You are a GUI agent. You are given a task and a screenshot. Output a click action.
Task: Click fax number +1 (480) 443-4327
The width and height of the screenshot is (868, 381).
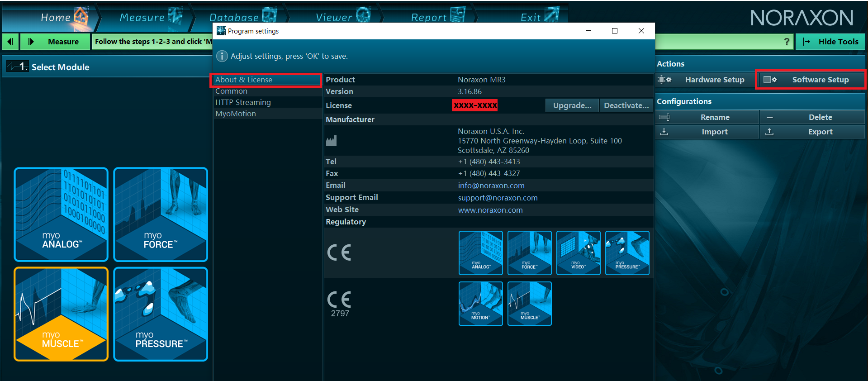[489, 173]
